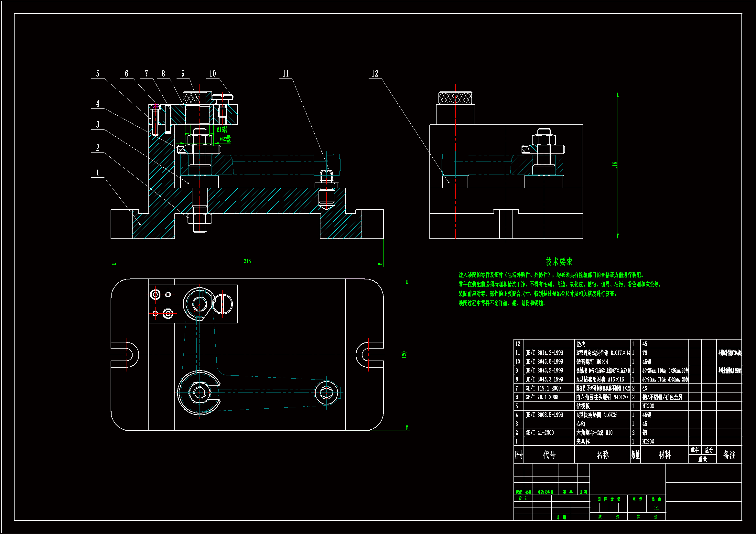Image resolution: width=756 pixels, height=534 pixels.
Task: Select the 材料 column header
Action: pyautogui.click(x=664, y=455)
